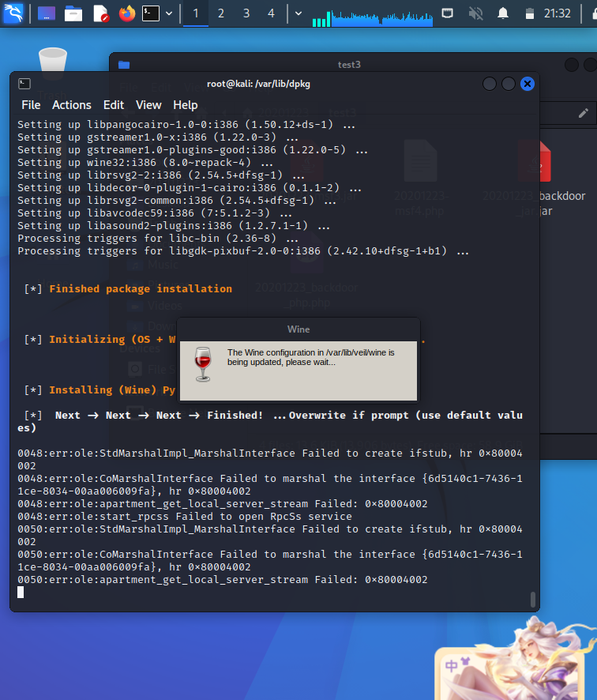Click the "Setting up wine32:i386" line

coord(145,162)
